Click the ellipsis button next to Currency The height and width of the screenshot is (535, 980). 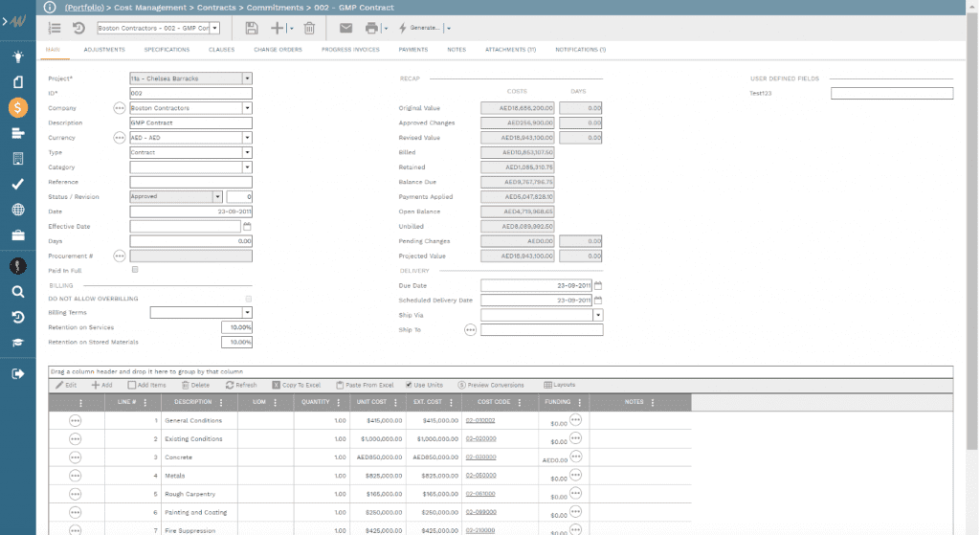(x=120, y=138)
